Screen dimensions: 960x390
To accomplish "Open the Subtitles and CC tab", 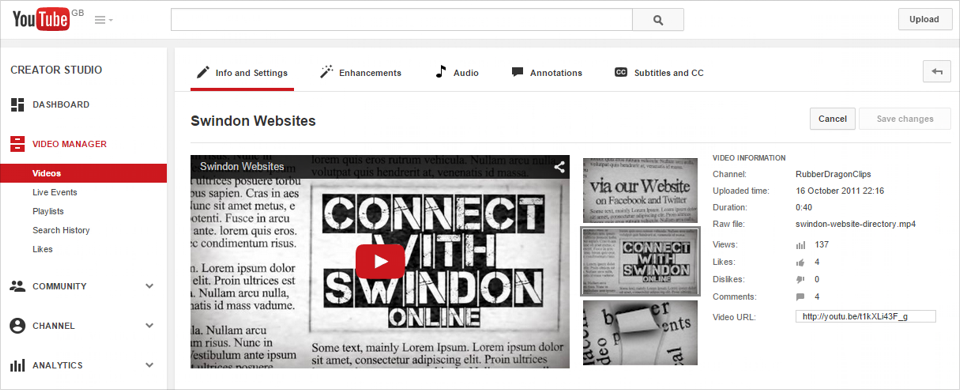I will pyautogui.click(x=659, y=73).
